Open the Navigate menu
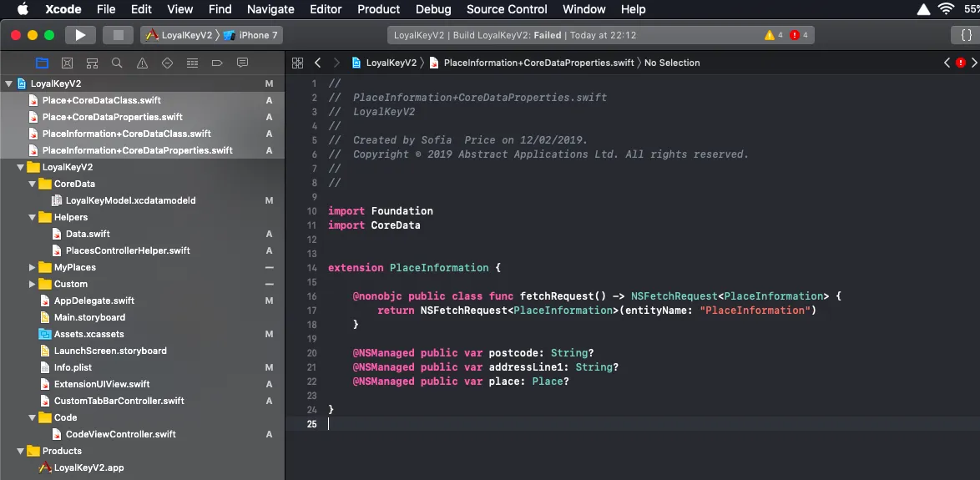The height and width of the screenshot is (480, 980). pyautogui.click(x=270, y=8)
